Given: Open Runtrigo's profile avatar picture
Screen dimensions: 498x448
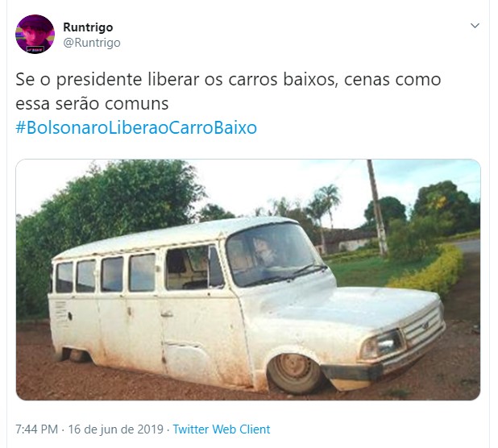Looking at the screenshot, I should click(35, 34).
